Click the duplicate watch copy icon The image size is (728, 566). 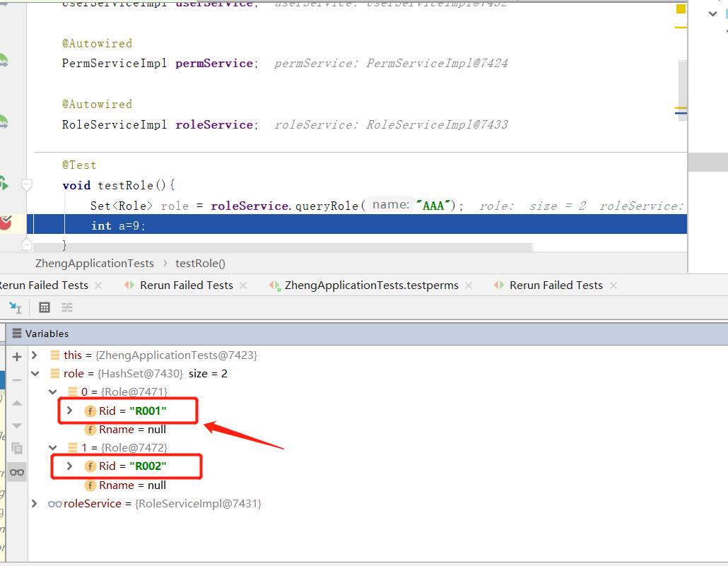tap(17, 449)
